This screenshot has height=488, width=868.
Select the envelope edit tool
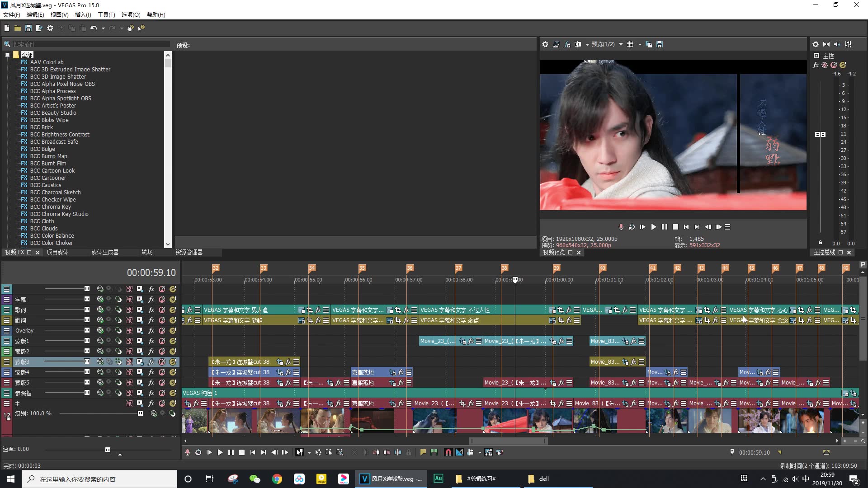tap(318, 452)
